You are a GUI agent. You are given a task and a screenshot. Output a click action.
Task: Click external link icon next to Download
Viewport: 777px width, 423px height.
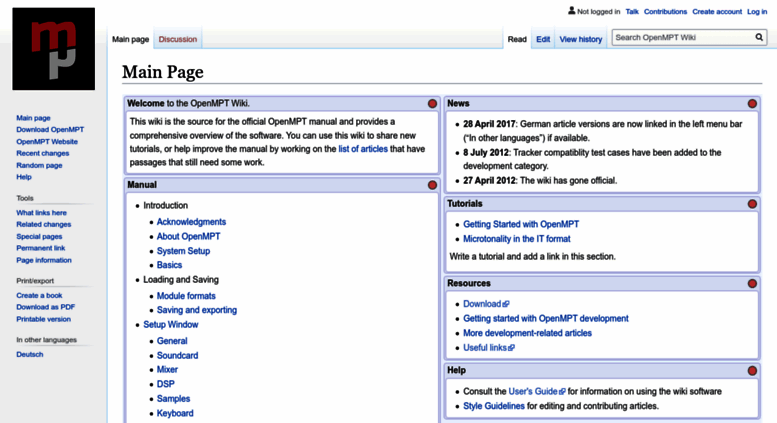pyautogui.click(x=506, y=304)
